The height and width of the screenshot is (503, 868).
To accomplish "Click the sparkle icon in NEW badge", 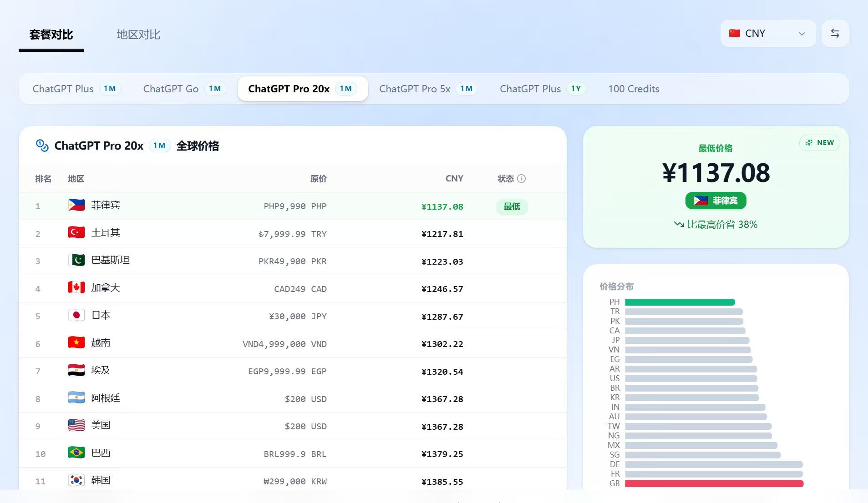I will click(x=809, y=143).
